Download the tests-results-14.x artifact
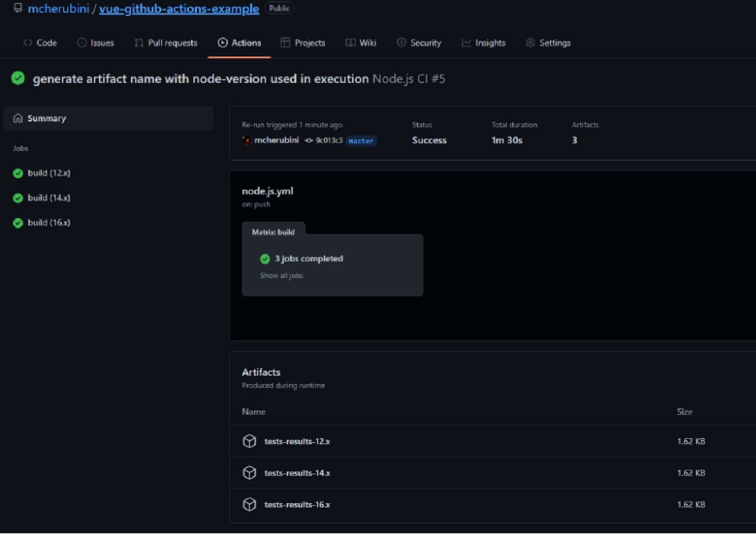This screenshot has height=534, width=756. (x=297, y=473)
